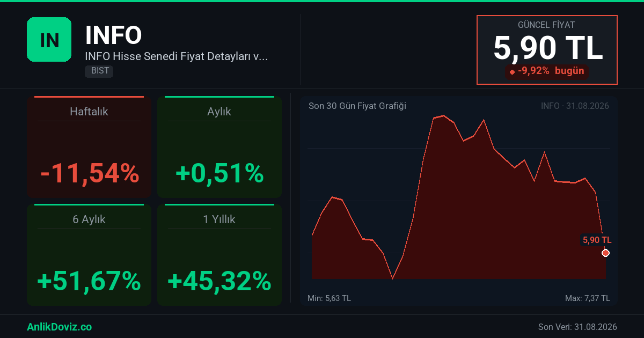This screenshot has height=338, width=644.
Task: Click the Min: 5,63 TL label
Action: click(x=329, y=298)
